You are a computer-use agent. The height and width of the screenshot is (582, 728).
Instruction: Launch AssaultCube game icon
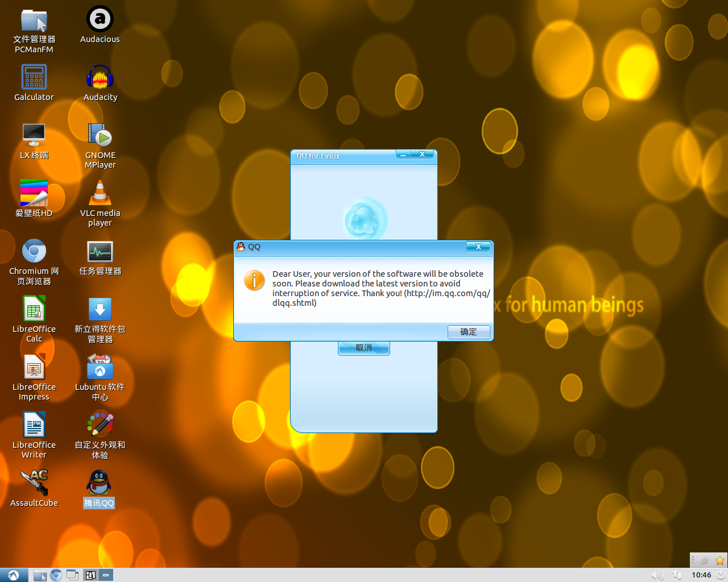click(34, 483)
